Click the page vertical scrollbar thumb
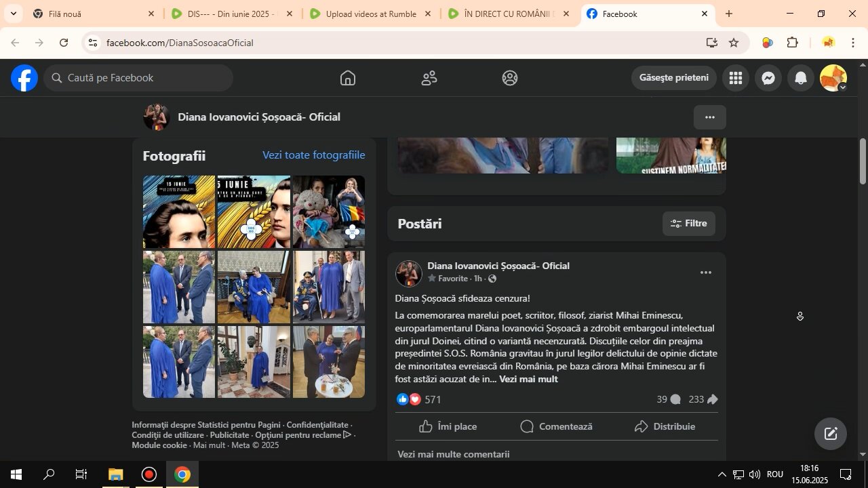Screen dimensions: 868x488 (x=863, y=161)
